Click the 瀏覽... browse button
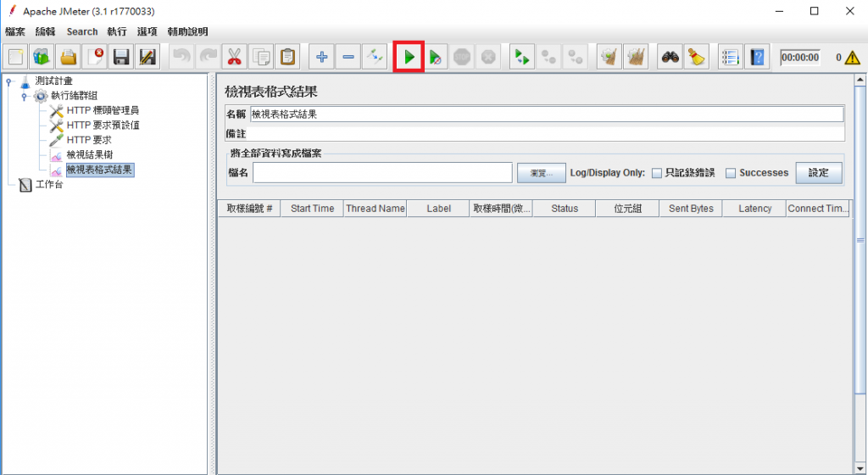 point(542,173)
